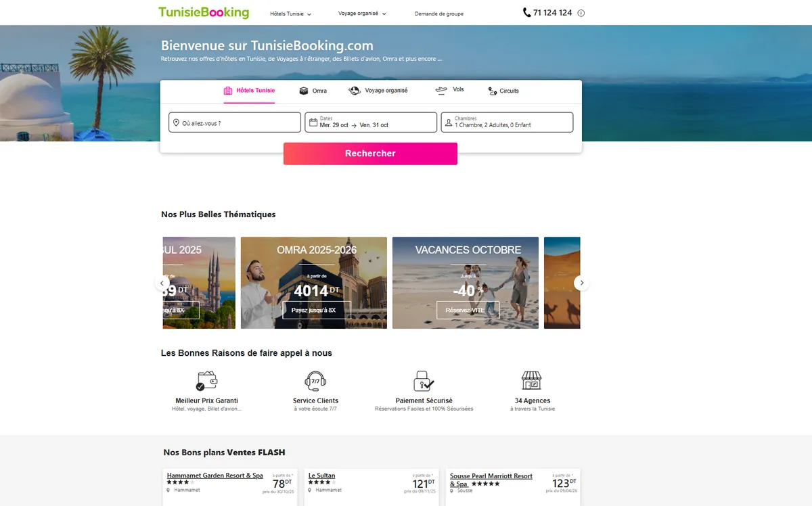Open the Vacances Octobre promo card
Image resolution: width=812 pixels, height=506 pixels.
tap(466, 283)
